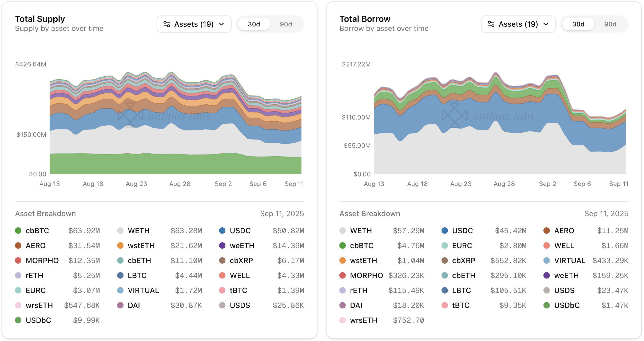
Task: Select the 30d range on Total Supply
Action: tap(254, 24)
